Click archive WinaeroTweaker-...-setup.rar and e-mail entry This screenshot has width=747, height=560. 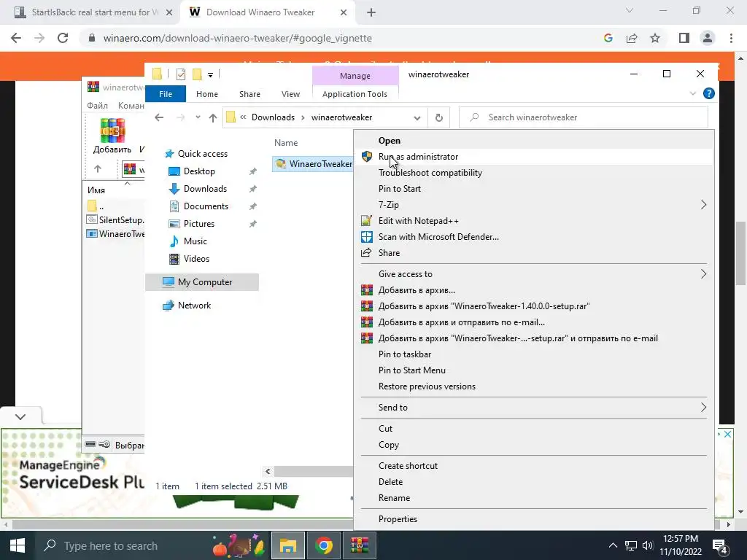[533, 338]
